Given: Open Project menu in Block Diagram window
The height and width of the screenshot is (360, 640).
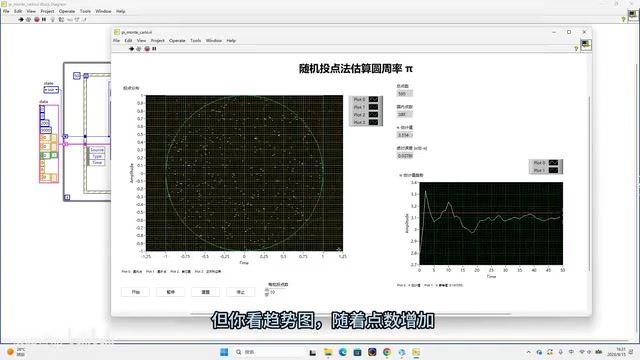Looking at the screenshot, I should (x=47, y=11).
